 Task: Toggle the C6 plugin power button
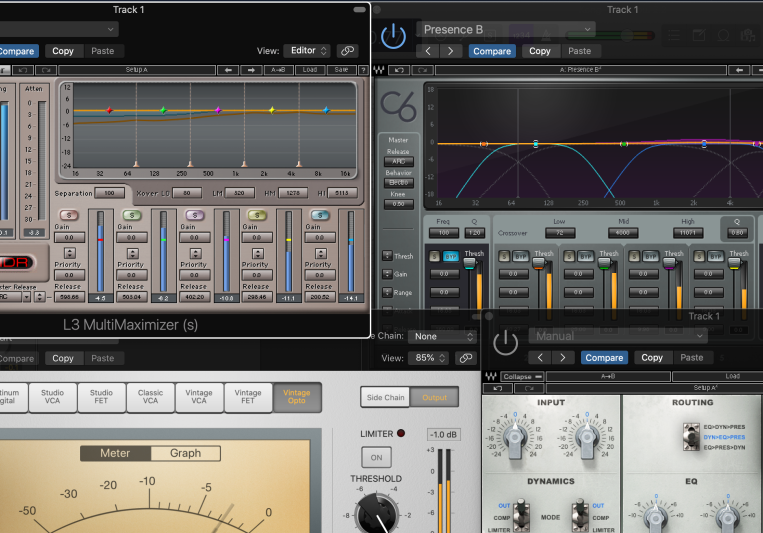[393, 37]
